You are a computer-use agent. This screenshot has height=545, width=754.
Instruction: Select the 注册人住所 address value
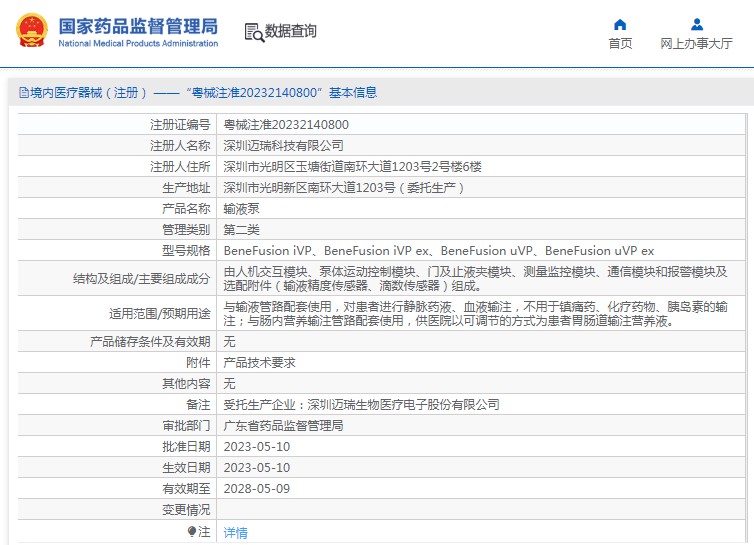coord(352,166)
